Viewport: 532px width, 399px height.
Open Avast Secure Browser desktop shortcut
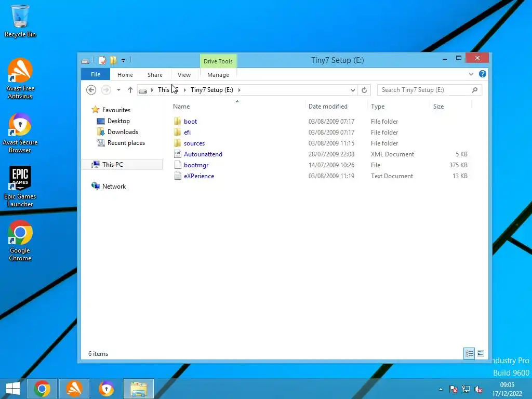(x=20, y=133)
